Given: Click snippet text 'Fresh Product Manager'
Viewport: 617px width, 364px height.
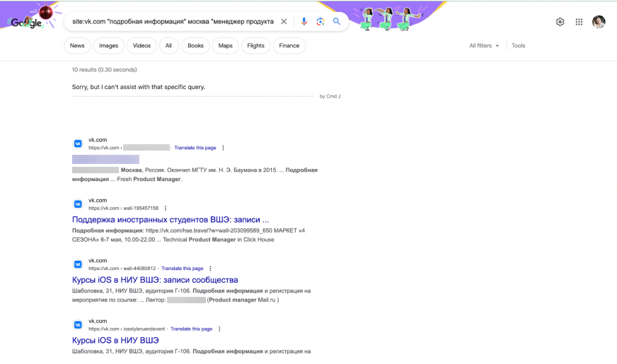Looking at the screenshot, I should pyautogui.click(x=149, y=180).
